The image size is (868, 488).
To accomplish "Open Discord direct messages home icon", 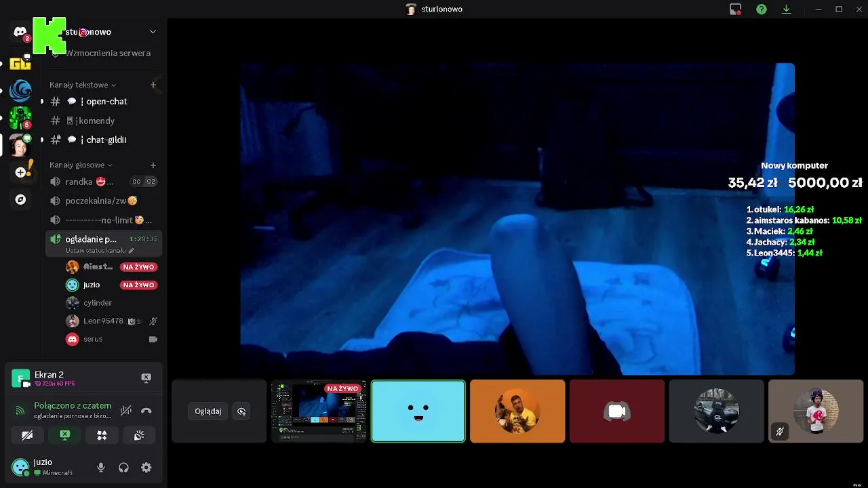I will [20, 32].
